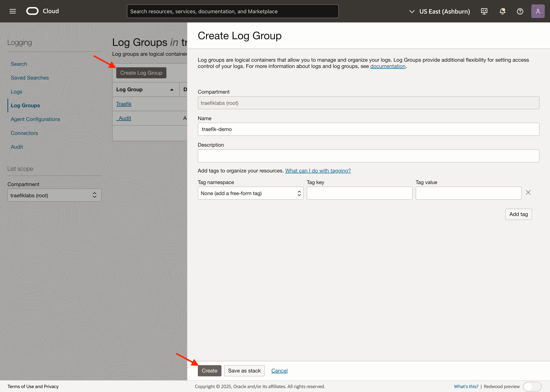Toggle the Redwood preview switch
550x392 pixels.
pos(532,386)
